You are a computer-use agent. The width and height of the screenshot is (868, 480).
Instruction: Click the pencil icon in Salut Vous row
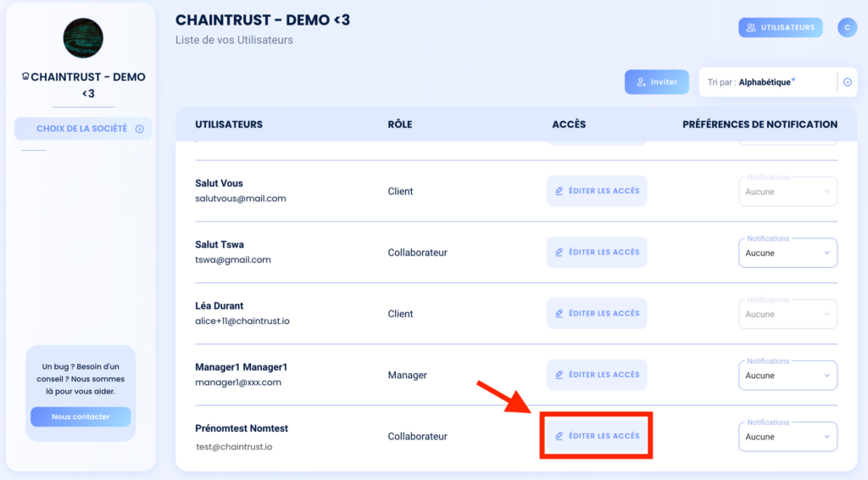559,191
